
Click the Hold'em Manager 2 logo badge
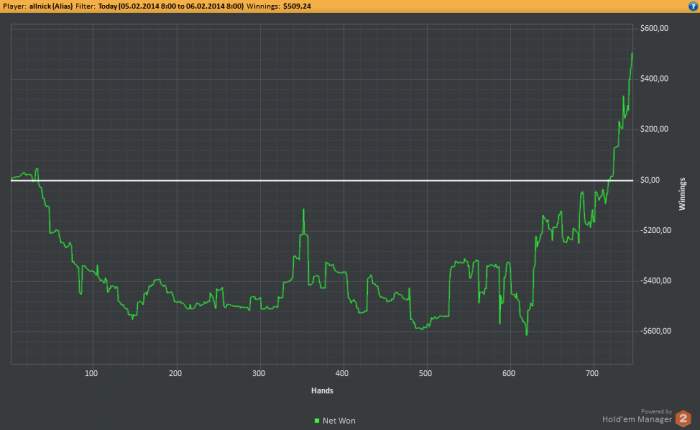683,418
